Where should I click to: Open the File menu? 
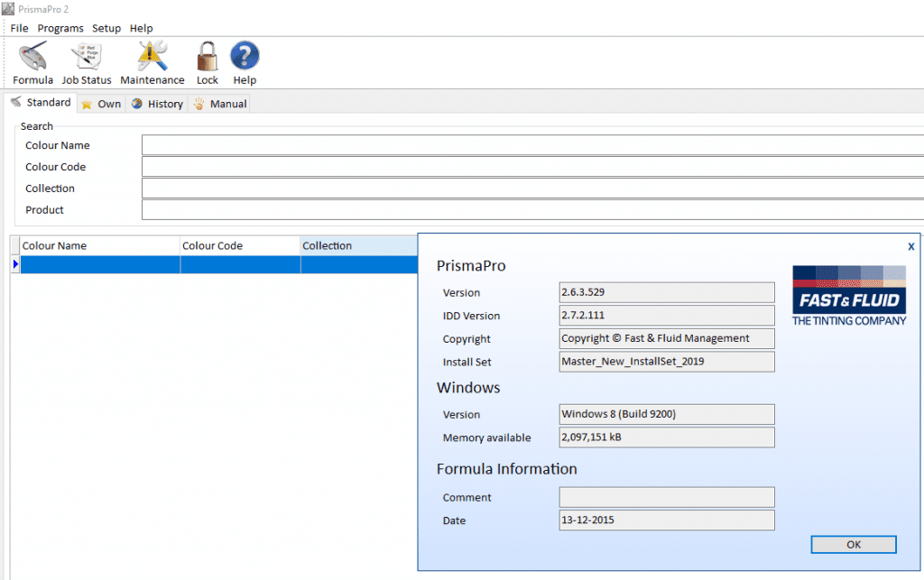[18, 28]
